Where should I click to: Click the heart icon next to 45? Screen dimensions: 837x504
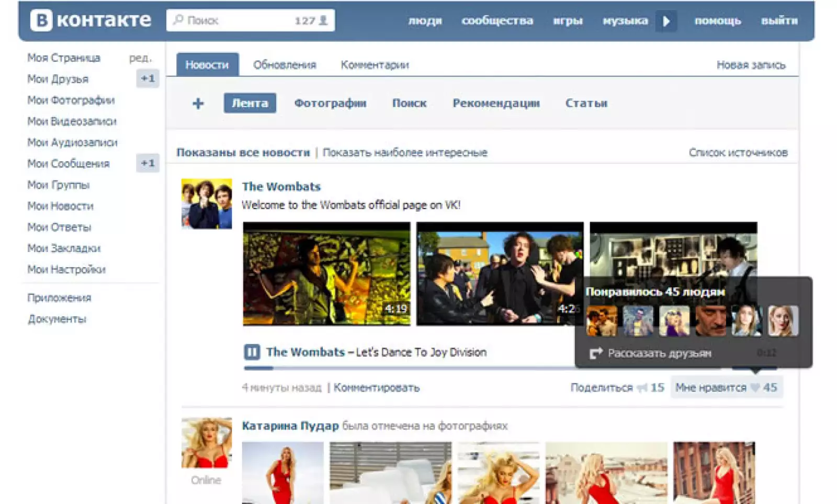click(x=755, y=388)
